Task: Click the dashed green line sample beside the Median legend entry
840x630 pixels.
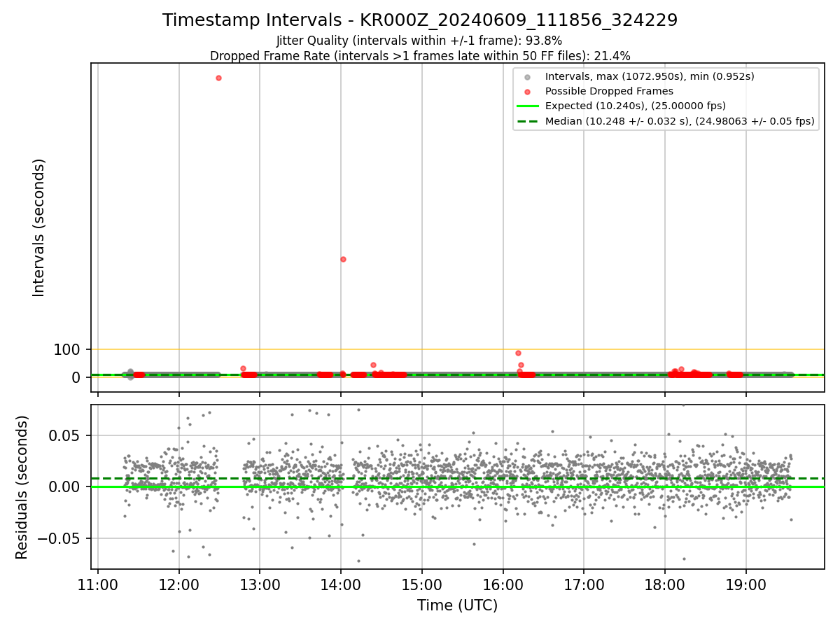Action: tap(528, 121)
